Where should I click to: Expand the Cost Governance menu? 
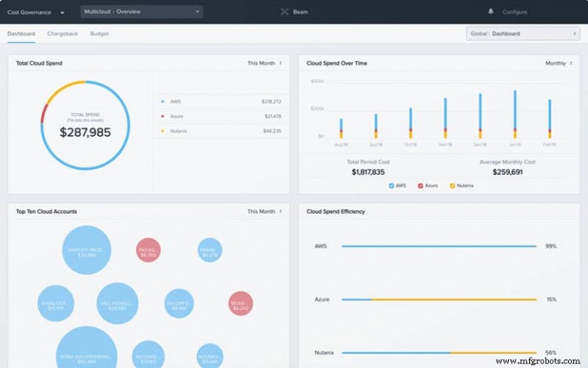[x=35, y=12]
